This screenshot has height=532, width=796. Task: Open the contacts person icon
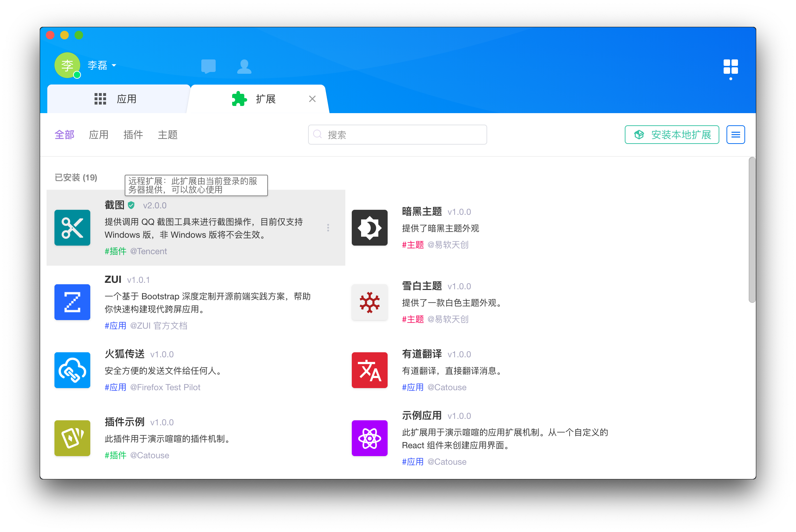coord(244,66)
